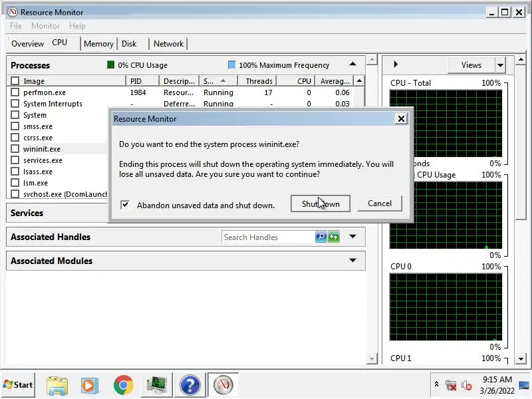Screen dimensions: 532x399
Task: Uncheck Abandon unsaved data and shut down
Action: 125,205
